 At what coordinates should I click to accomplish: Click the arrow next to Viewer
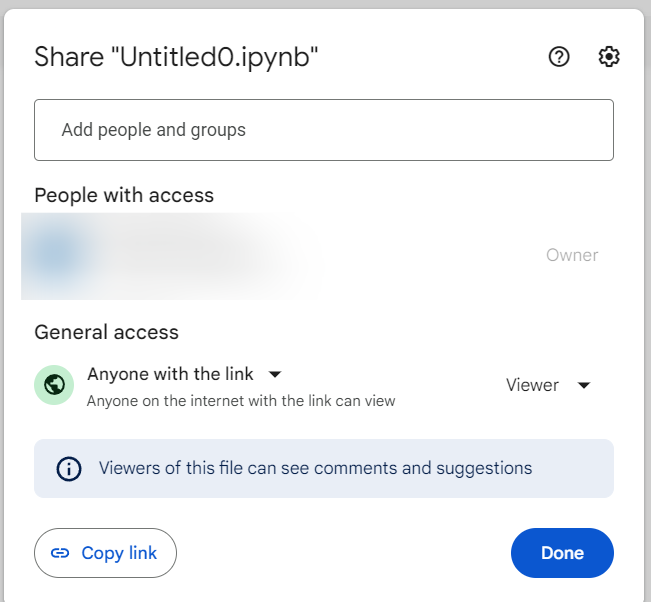click(584, 385)
